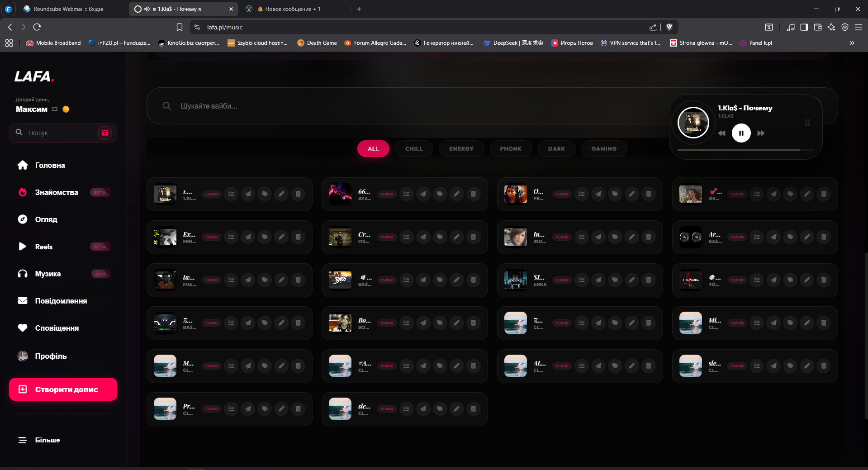Click the pink camera icon in sidebar search
Image resolution: width=868 pixels, height=470 pixels.
point(105,133)
